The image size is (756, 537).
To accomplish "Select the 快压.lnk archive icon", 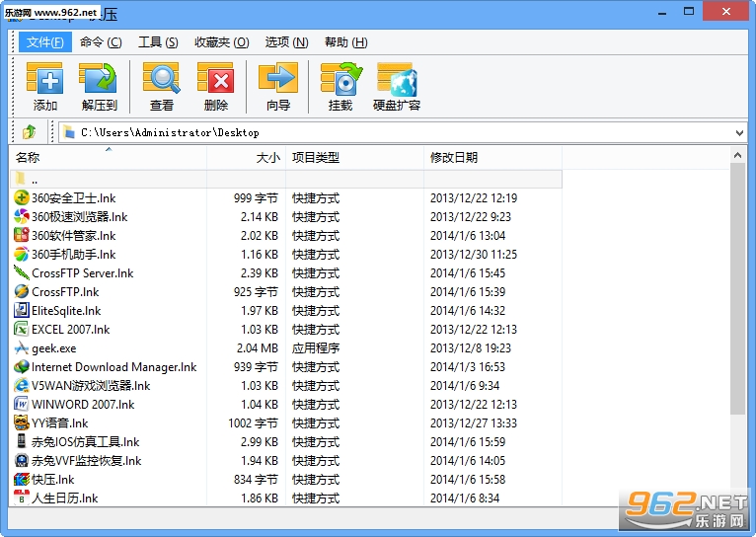I will click(x=21, y=479).
